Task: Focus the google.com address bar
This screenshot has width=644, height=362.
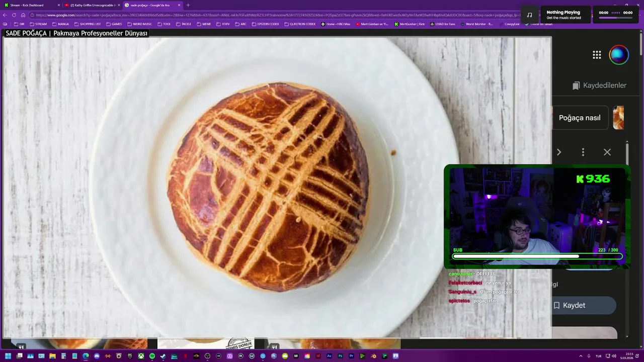Action: [274, 15]
